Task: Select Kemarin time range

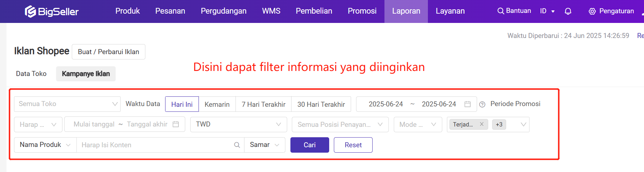Action: tap(217, 104)
